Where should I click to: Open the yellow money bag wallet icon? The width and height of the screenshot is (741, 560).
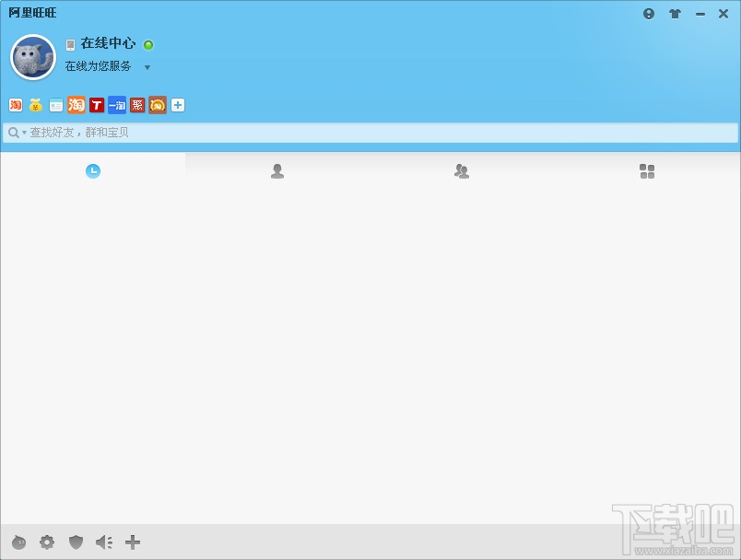[x=35, y=105]
